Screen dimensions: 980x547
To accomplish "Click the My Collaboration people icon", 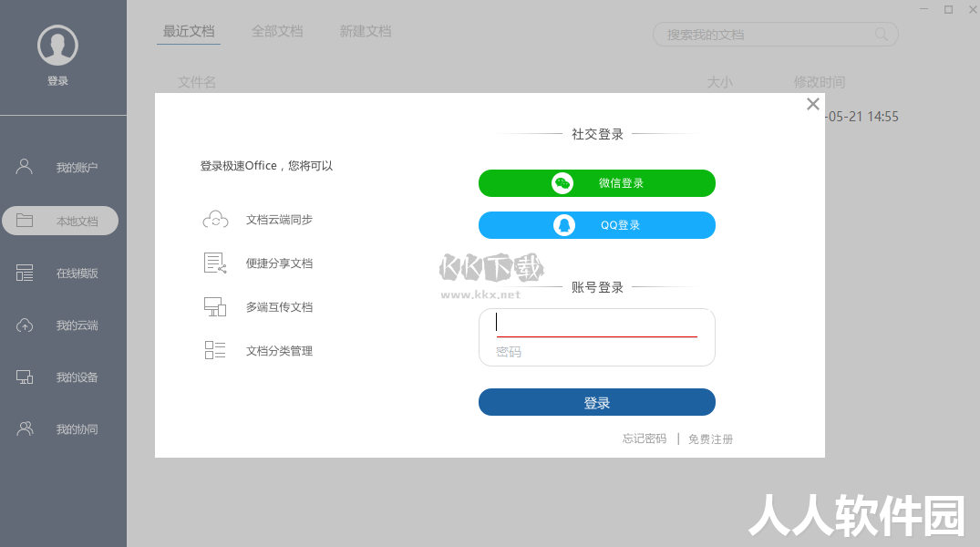I will 25,428.
